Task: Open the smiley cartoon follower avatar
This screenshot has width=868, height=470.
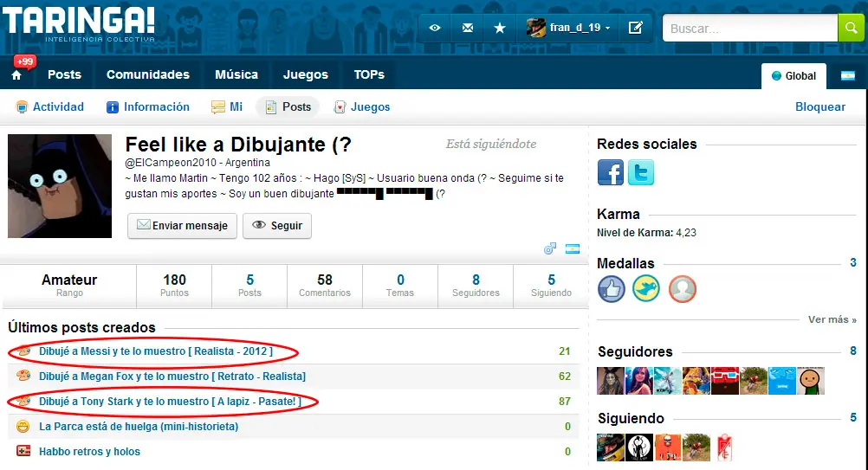Action: point(811,381)
